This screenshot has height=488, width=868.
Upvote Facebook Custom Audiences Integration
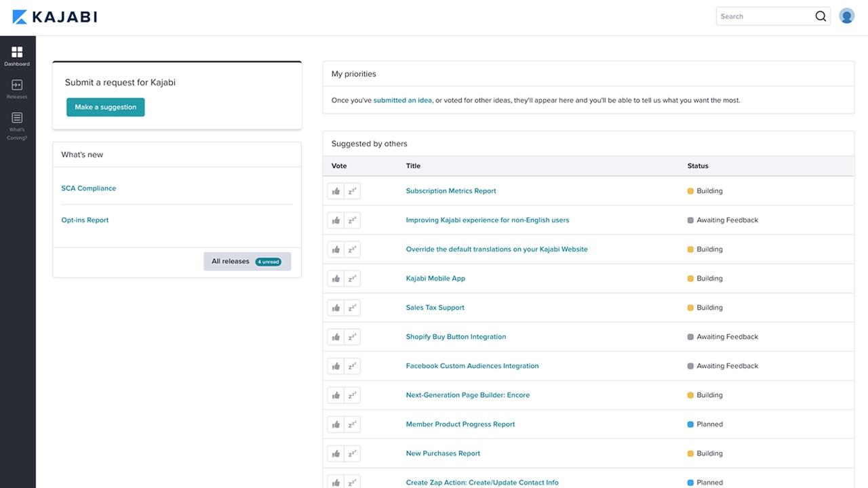[x=336, y=366]
